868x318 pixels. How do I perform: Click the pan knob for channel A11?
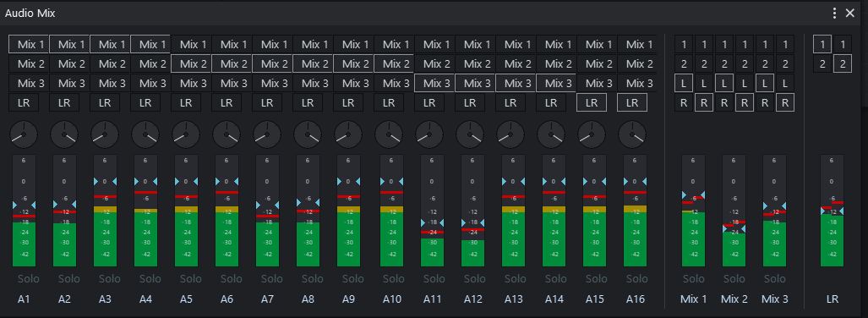point(429,134)
